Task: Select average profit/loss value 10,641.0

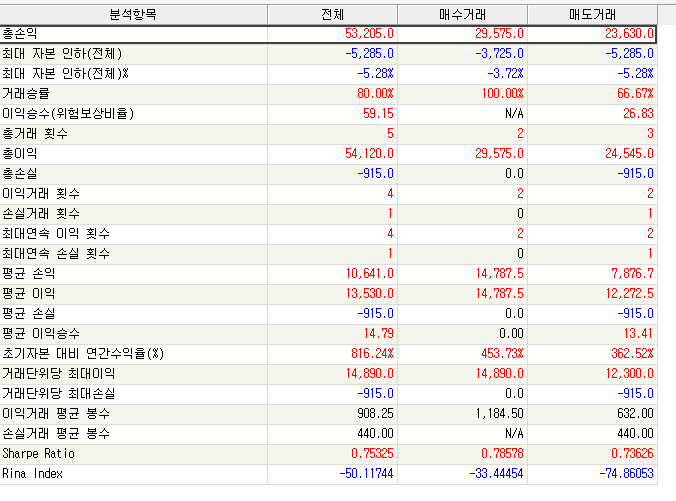Action: point(369,273)
